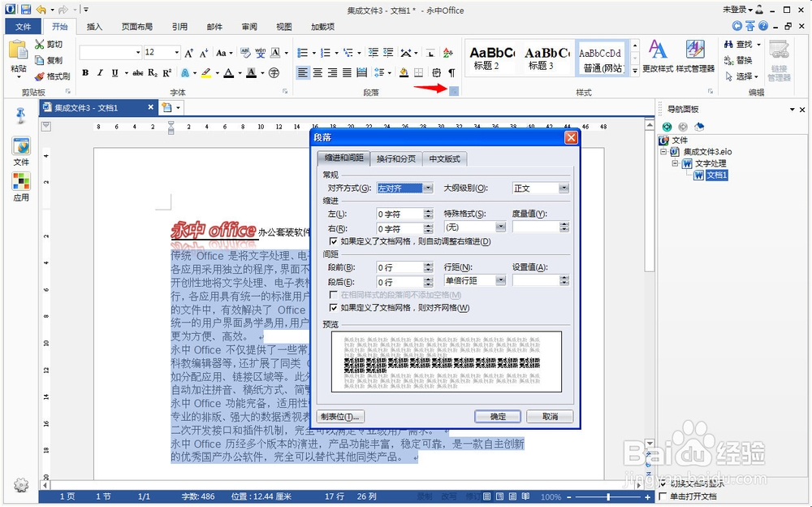This screenshot has height=507, width=812.
Task: Switch to 中文版式 tab
Action: [x=444, y=158]
